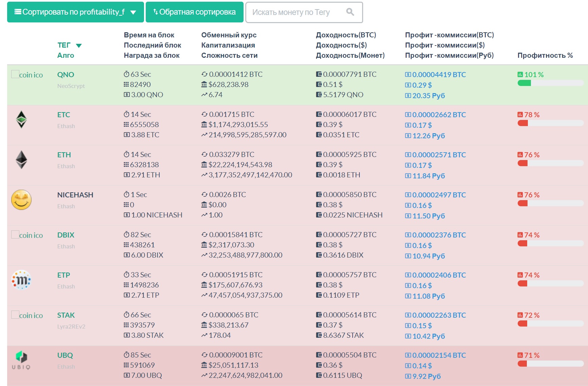Click the money icon beside 11.08 Руб

(x=408, y=296)
